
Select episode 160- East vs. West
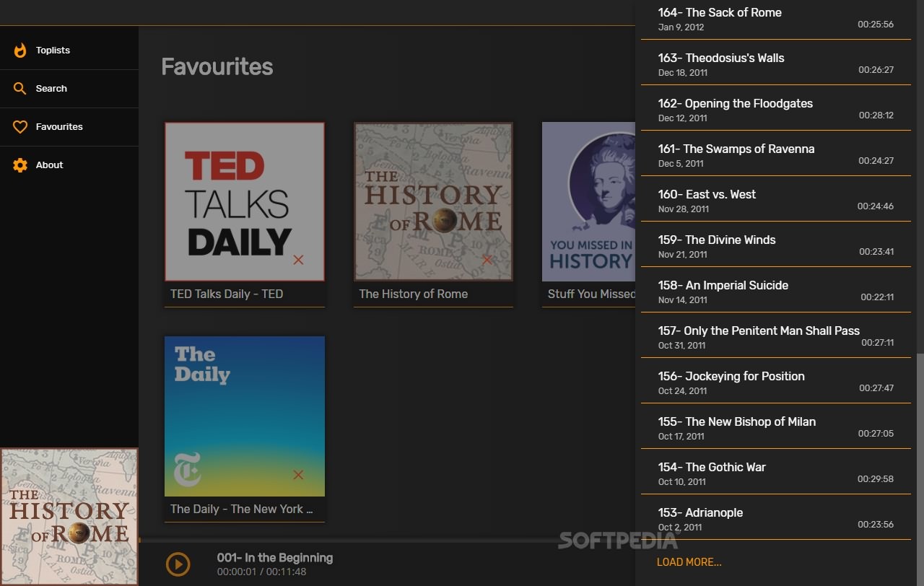(x=776, y=199)
